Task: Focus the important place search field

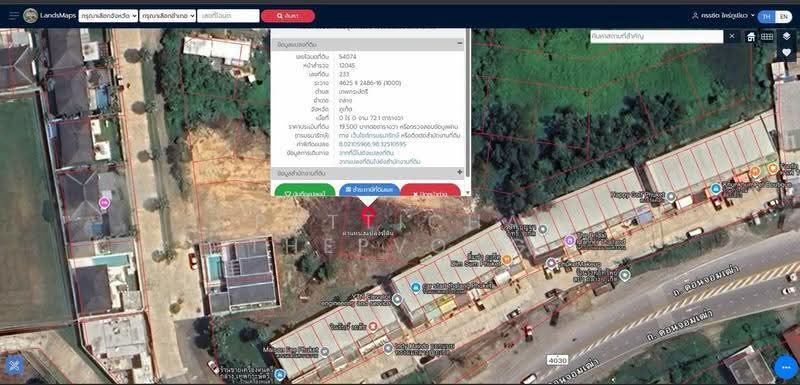Action: click(x=657, y=36)
